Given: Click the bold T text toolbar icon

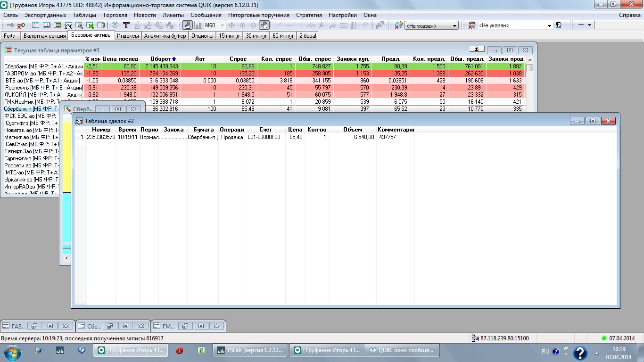Looking at the screenshot, I should (126, 25).
